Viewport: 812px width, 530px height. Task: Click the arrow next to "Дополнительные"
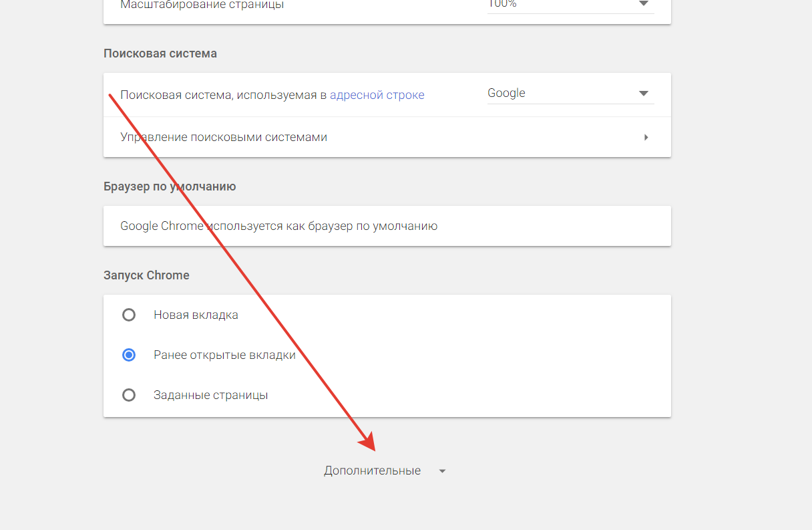click(442, 471)
